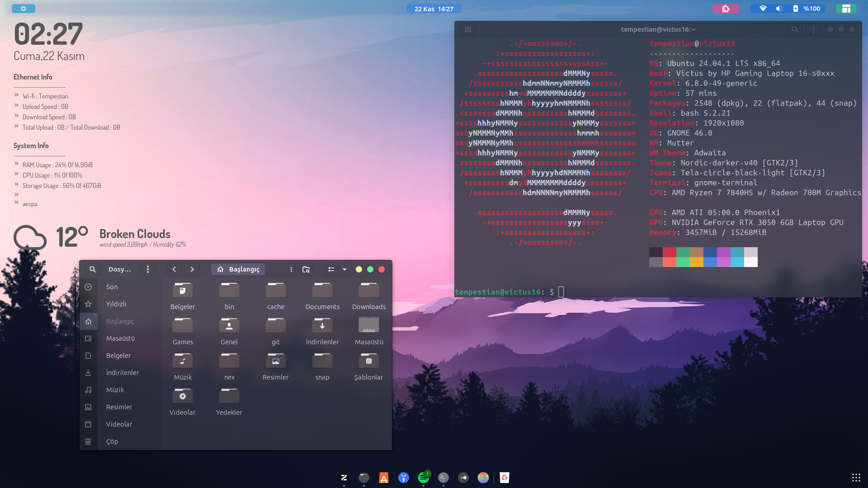Click the terminal search icon
Screen dimensions: 868x488
click(795, 29)
